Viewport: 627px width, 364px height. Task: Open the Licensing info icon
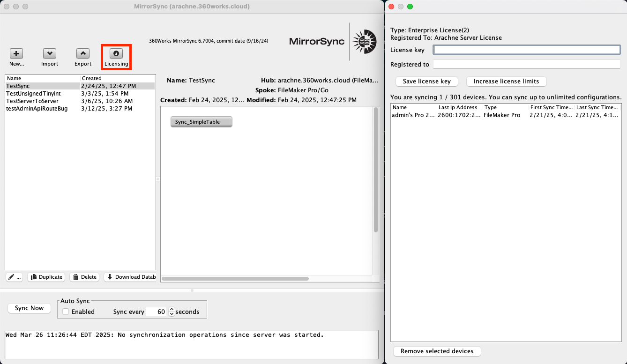pyautogui.click(x=116, y=53)
